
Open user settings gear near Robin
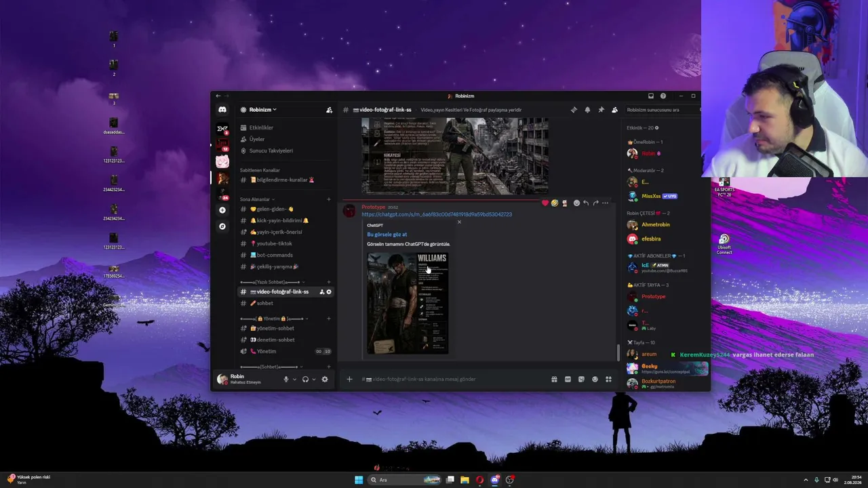pyautogui.click(x=325, y=380)
